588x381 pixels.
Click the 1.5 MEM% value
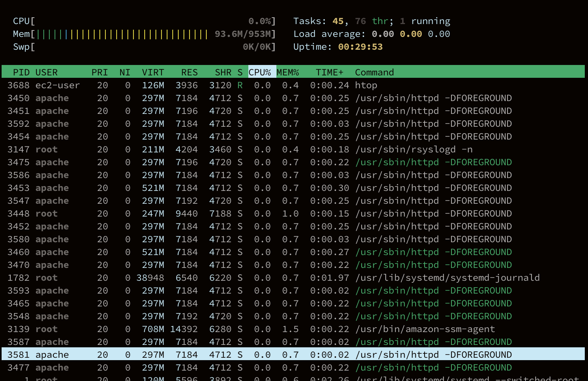pos(290,329)
